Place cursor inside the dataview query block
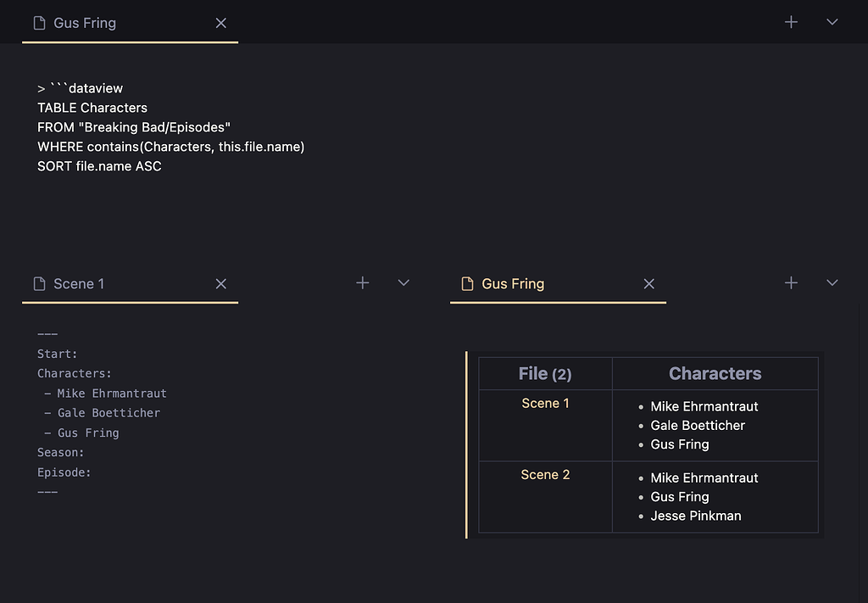The height and width of the screenshot is (603, 868). 170,127
